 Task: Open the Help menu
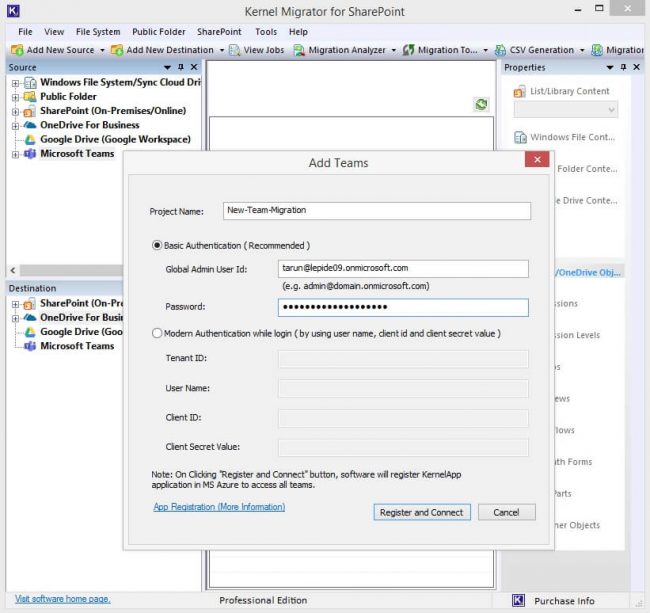[x=298, y=32]
